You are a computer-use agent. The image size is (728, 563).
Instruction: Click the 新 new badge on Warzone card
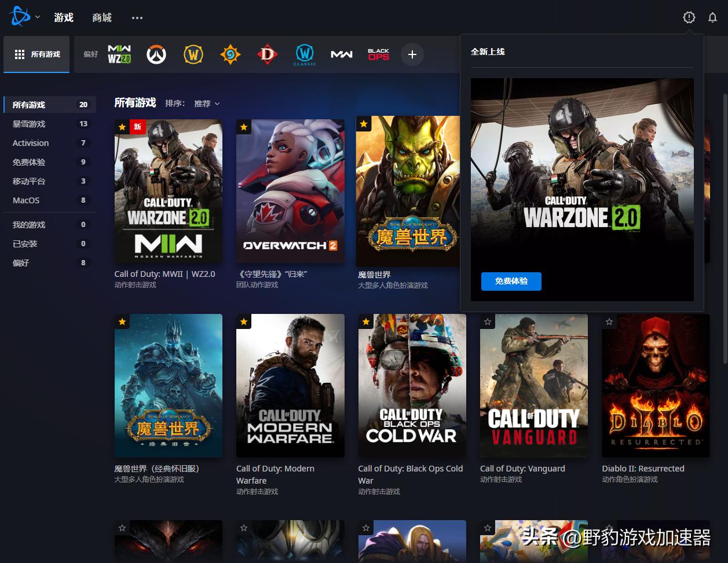[138, 127]
